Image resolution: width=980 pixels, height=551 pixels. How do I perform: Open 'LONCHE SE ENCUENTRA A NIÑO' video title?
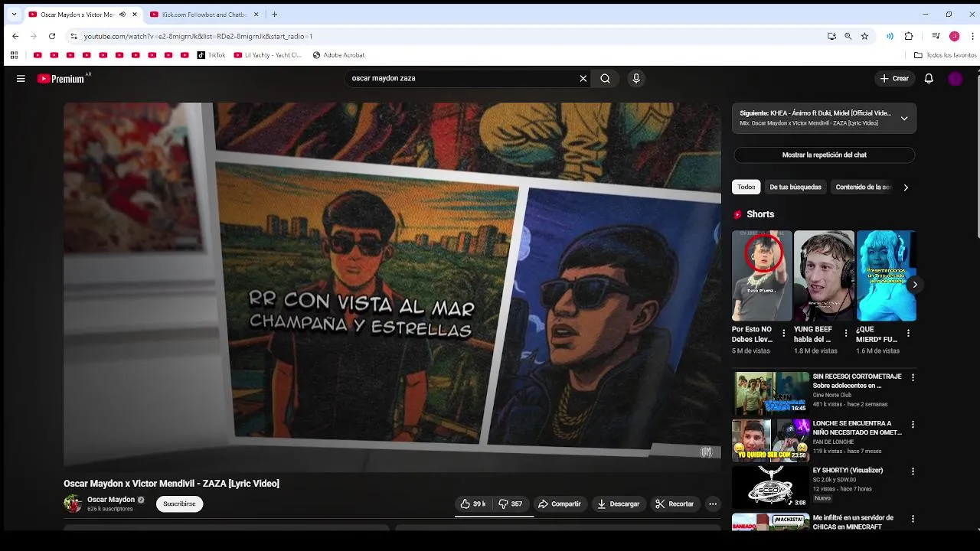(x=857, y=428)
